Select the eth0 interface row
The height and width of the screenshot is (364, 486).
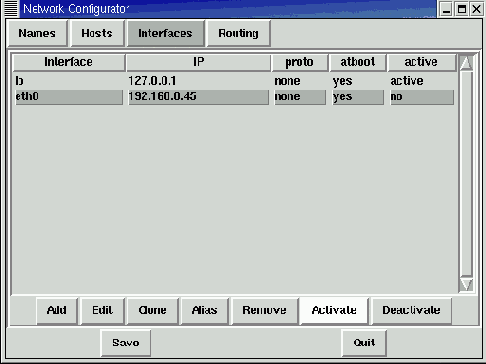click(235, 97)
